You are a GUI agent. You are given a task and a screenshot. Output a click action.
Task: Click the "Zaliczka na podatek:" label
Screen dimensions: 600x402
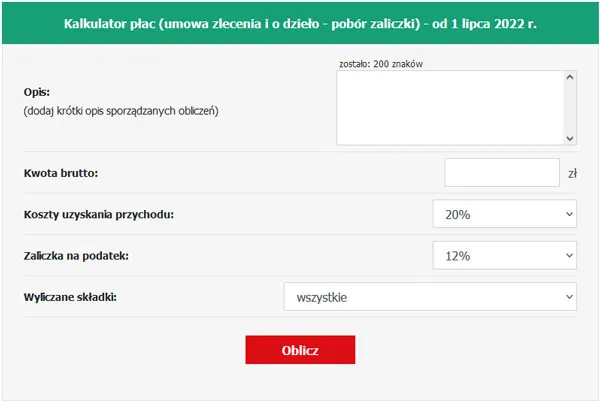click(76, 256)
